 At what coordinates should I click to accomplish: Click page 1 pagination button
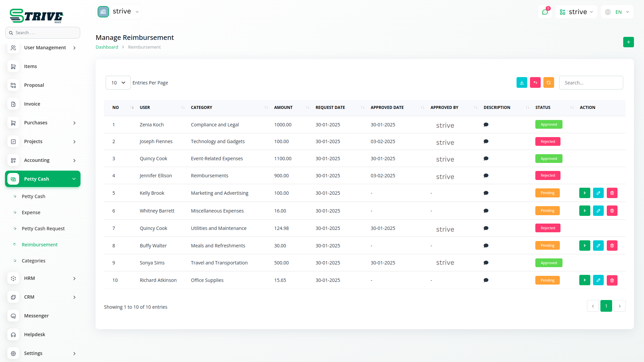606,306
